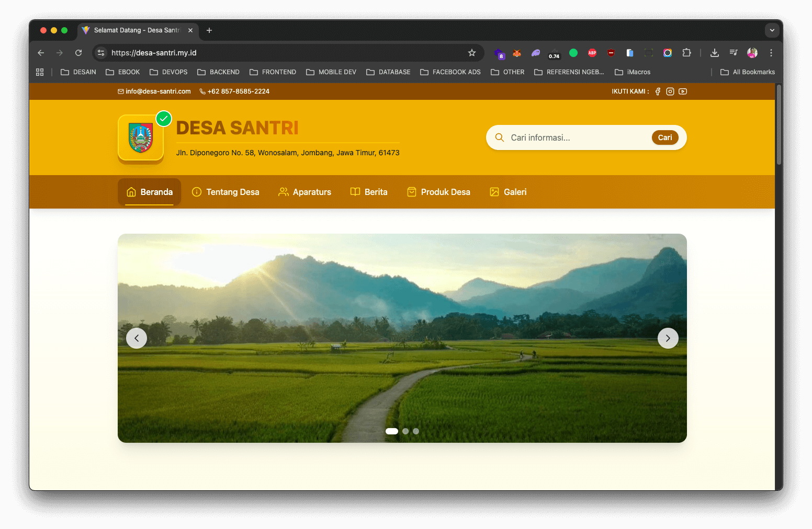Select the first carousel slide indicator
Screen dimensions: 812x529
392,431
